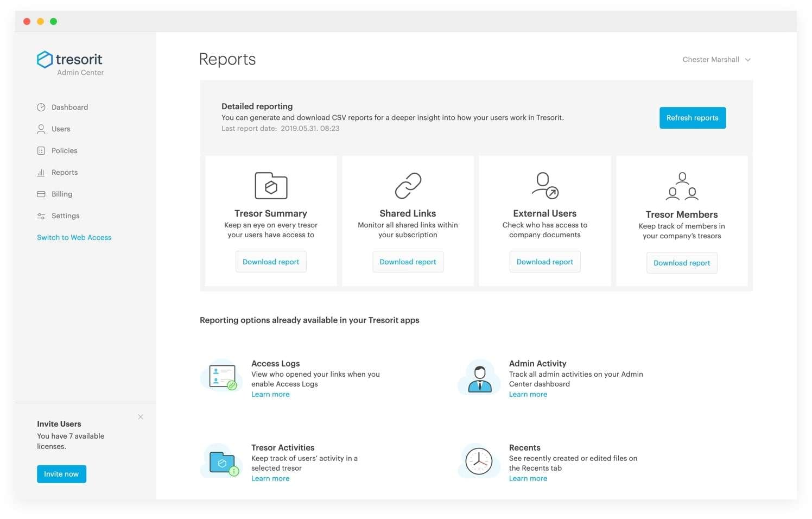The image size is (812, 519).
Task: Click the Reports bar chart icon
Action: tap(41, 173)
